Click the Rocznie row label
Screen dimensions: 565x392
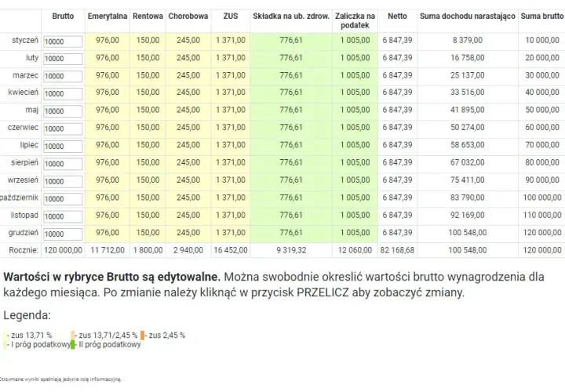24,250
